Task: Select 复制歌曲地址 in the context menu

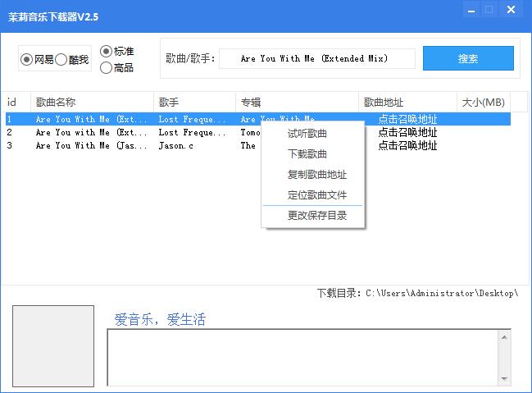Action: pyautogui.click(x=317, y=175)
